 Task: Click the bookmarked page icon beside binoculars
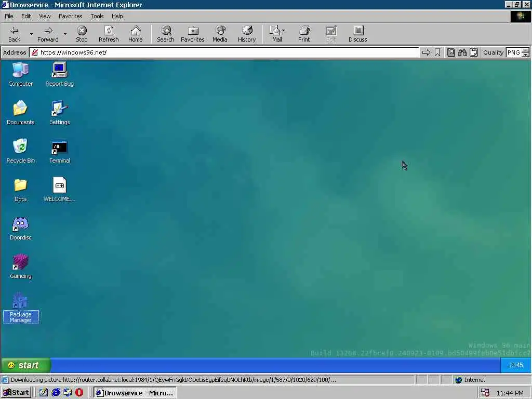coord(450,52)
